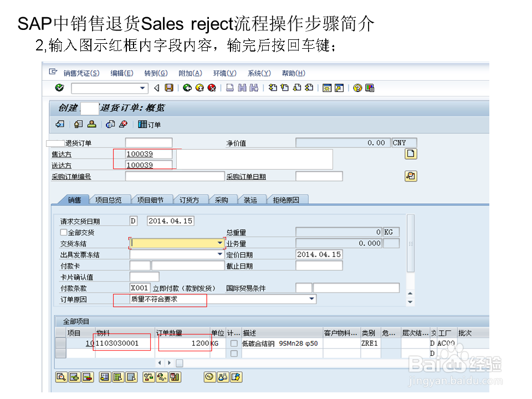The height and width of the screenshot is (399, 532).
Task: Click the red reject document icon in application toolbar
Action: [x=123, y=124]
